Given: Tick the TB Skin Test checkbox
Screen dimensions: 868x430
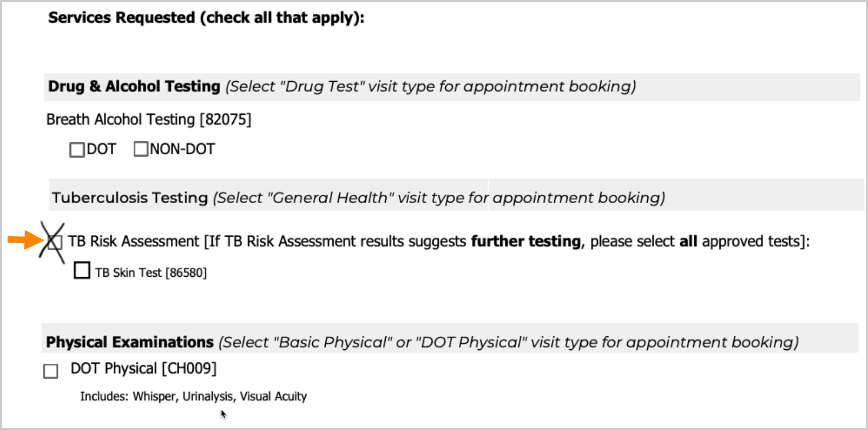Looking at the screenshot, I should [82, 270].
